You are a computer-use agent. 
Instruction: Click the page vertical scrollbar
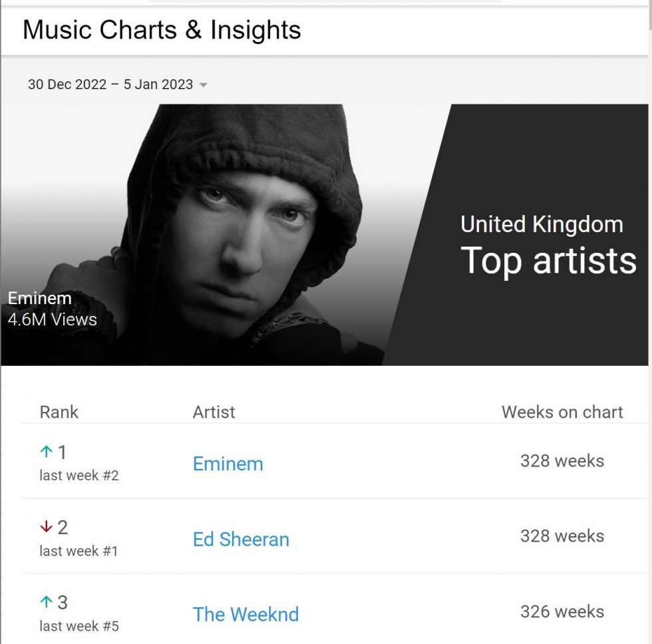click(x=651, y=322)
